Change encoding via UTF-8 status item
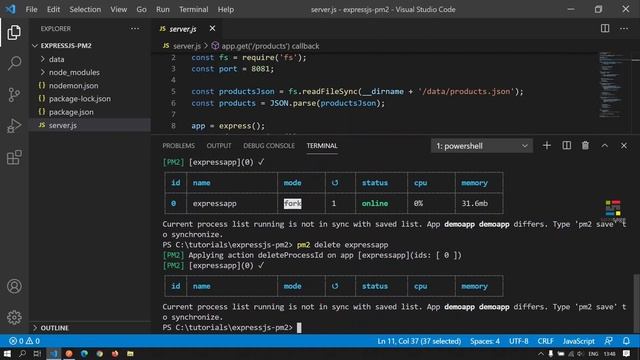Screen dimensions: 640x360 click(518, 341)
